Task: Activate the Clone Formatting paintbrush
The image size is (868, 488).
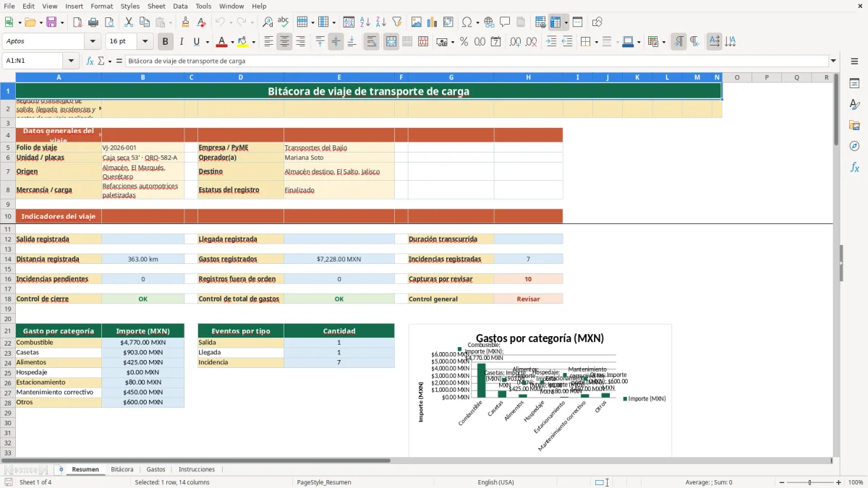Action: 185,22
